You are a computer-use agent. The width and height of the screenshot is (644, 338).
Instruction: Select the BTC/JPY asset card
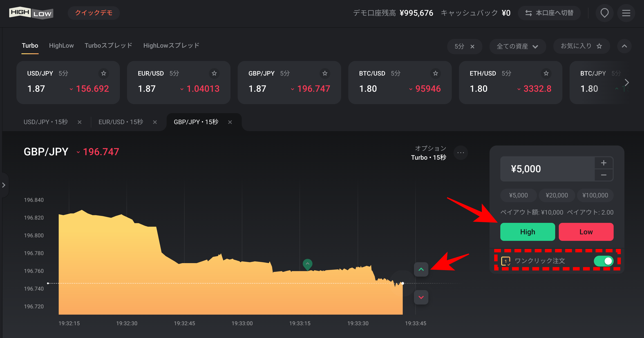click(x=600, y=83)
